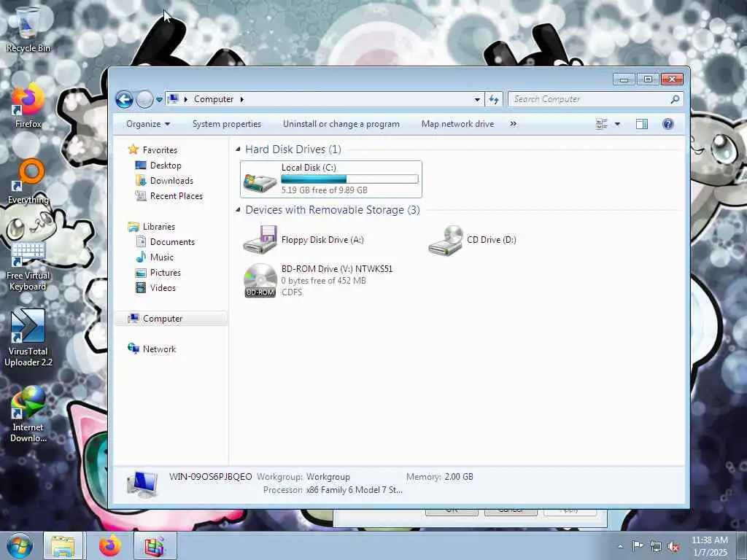Viewport: 747px width, 560px height.
Task: Select the BD-ROM Drive (V:) NTWKS51 icon
Action: tap(260, 281)
